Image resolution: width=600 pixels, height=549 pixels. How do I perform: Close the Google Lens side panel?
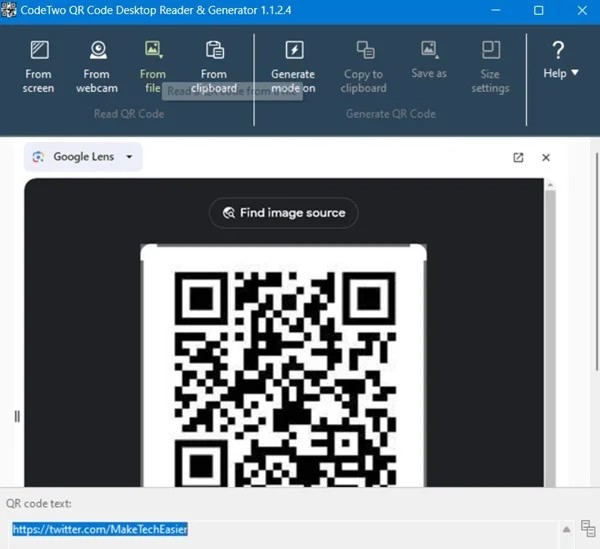[546, 157]
